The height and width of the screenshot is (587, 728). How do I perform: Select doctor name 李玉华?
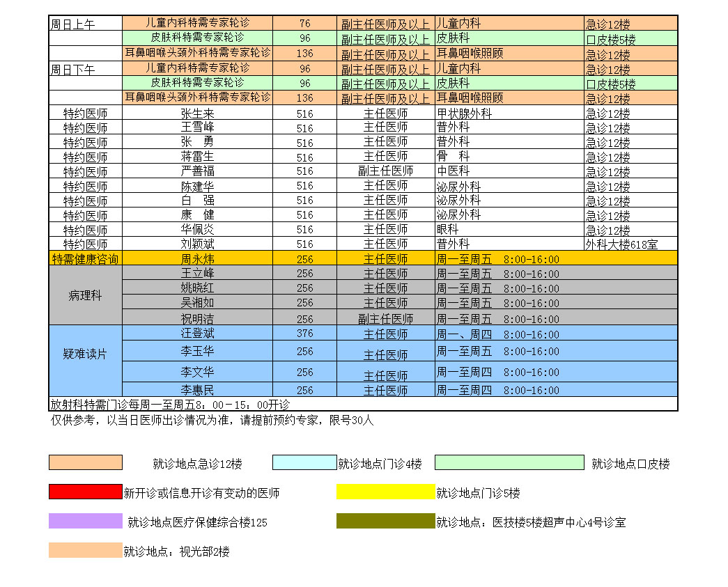tap(197, 351)
